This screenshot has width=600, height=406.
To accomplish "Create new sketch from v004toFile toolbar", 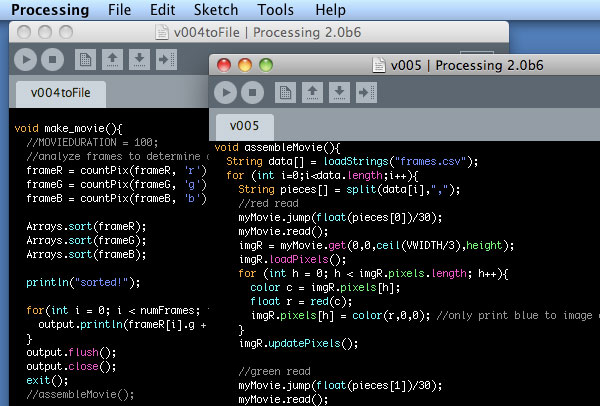I will click(x=86, y=58).
